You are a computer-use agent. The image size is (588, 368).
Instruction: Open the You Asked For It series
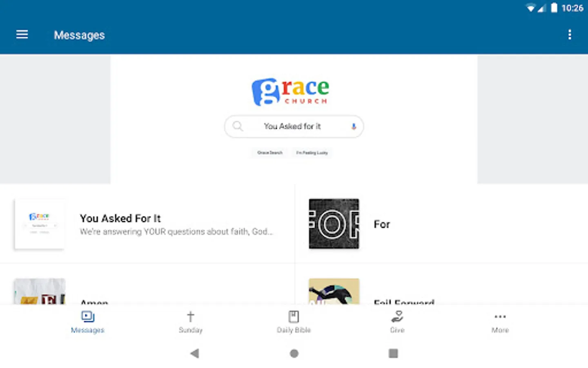pyautogui.click(x=120, y=219)
